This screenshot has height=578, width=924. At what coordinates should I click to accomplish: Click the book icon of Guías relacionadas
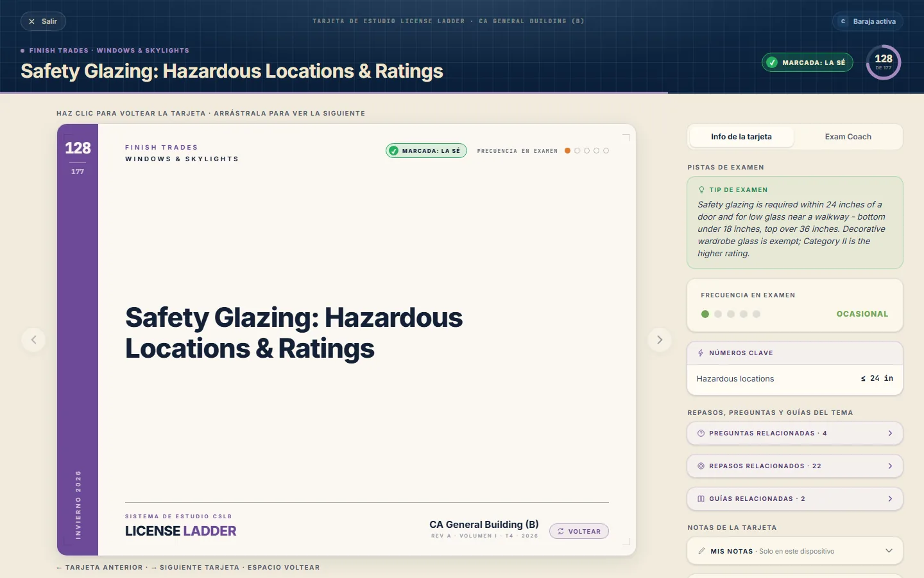701,498
